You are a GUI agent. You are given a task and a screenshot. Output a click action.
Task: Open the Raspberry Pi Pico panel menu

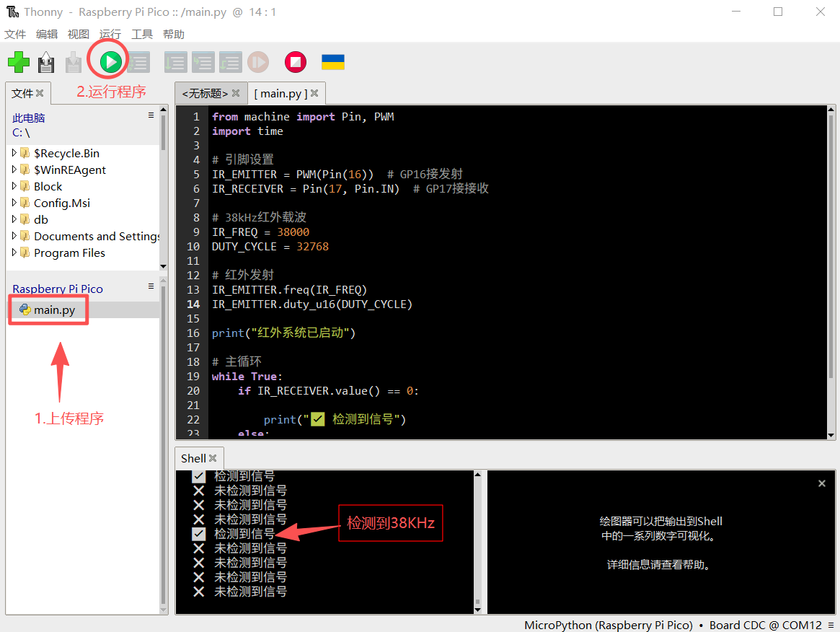point(151,286)
